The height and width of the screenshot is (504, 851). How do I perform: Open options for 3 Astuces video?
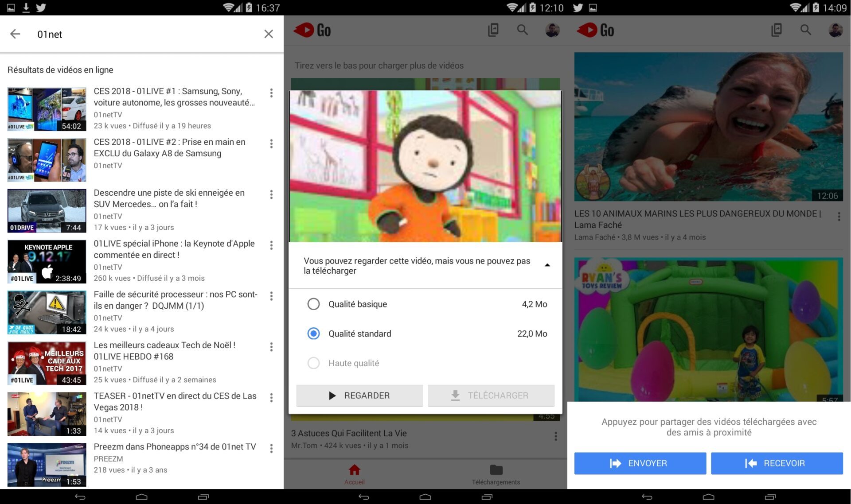[x=555, y=437]
